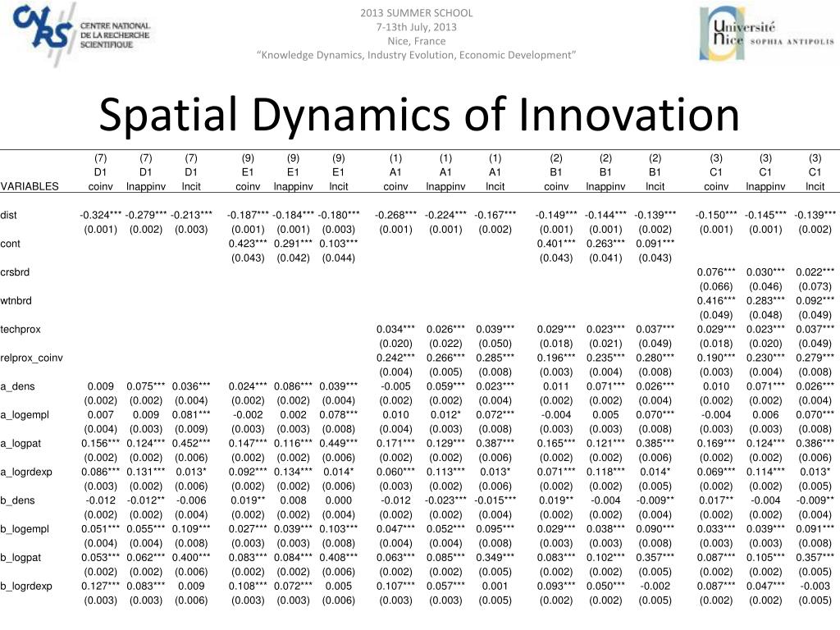Viewport: 840px width, 630px height.
Task: Select the a_logpat value 0.449***
Action: click(339, 443)
